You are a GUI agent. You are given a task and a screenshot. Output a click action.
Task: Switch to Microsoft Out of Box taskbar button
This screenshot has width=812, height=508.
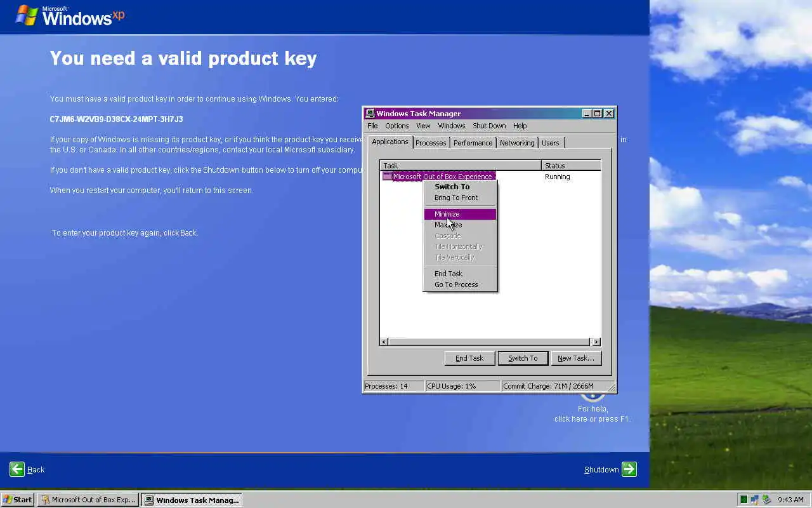(x=88, y=500)
